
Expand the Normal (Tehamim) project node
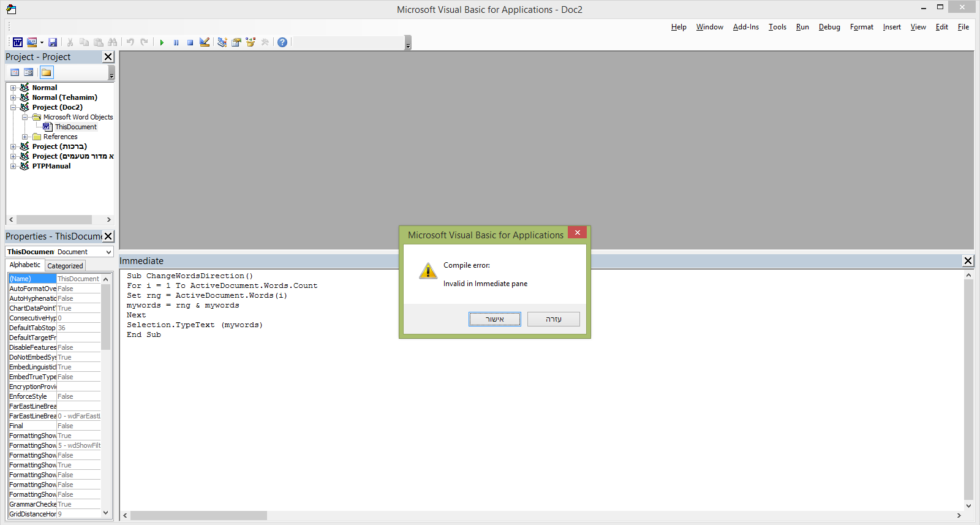click(x=13, y=97)
